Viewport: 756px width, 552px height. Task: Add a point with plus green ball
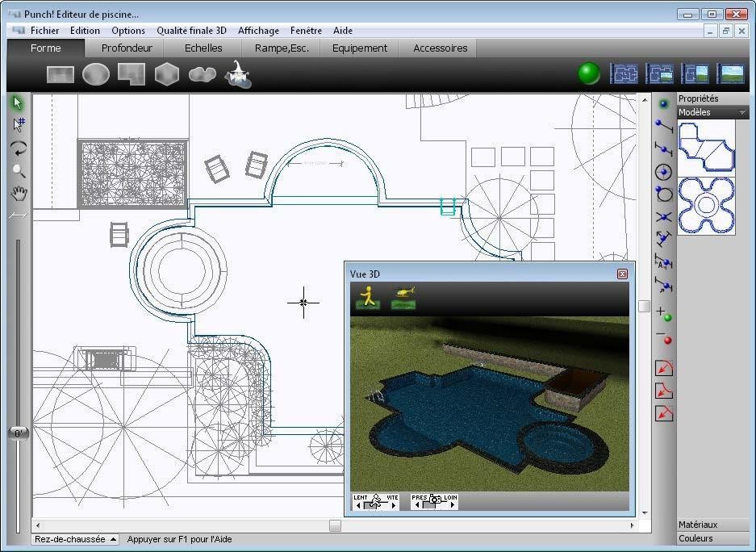point(664,315)
